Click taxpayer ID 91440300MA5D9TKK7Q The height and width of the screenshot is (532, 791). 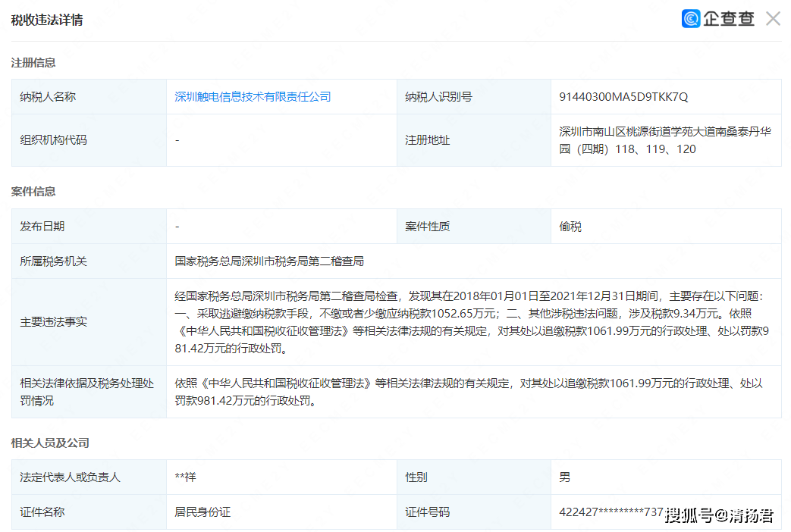point(623,97)
